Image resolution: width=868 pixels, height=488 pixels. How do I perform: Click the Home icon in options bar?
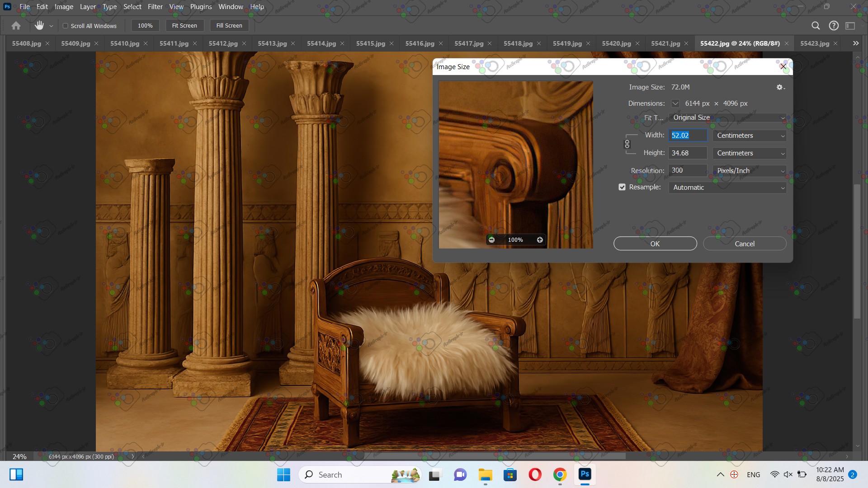coord(16,26)
